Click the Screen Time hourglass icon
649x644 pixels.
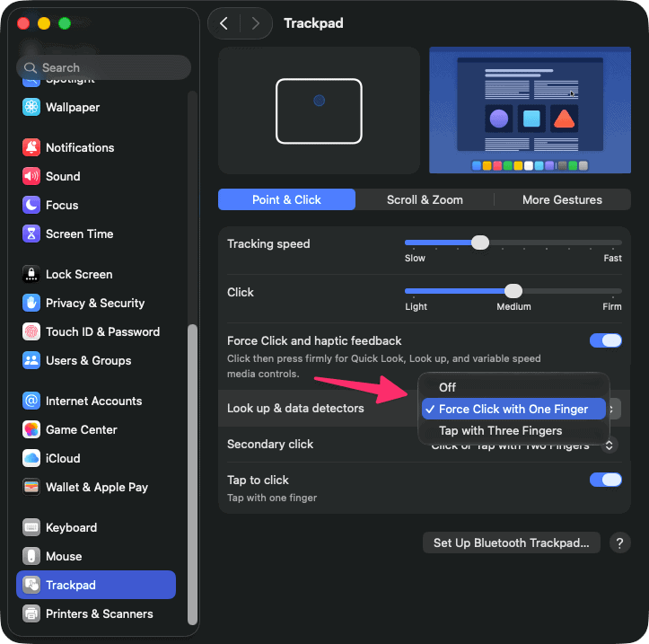pos(31,234)
